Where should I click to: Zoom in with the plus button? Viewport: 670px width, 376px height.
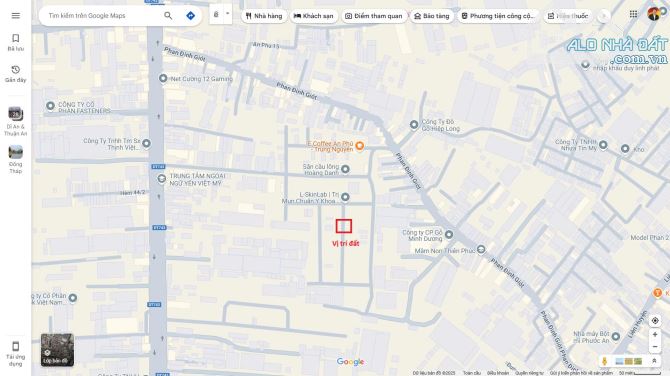tap(655, 335)
